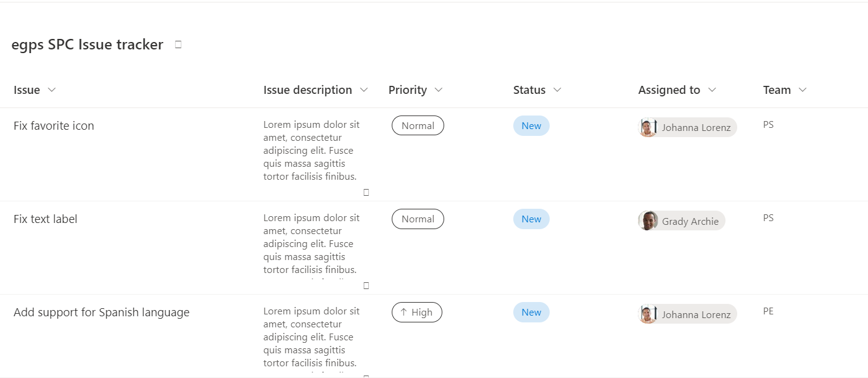Screen dimensions: 868x378
Task: Click Johanna Lorenz avatar in Spanish language row
Action: (648, 314)
